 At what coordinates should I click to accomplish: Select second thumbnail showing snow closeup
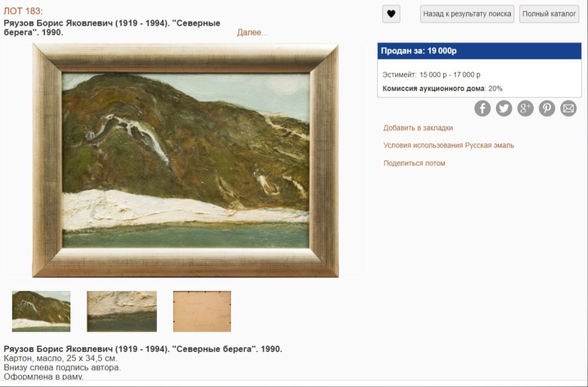coord(122,311)
